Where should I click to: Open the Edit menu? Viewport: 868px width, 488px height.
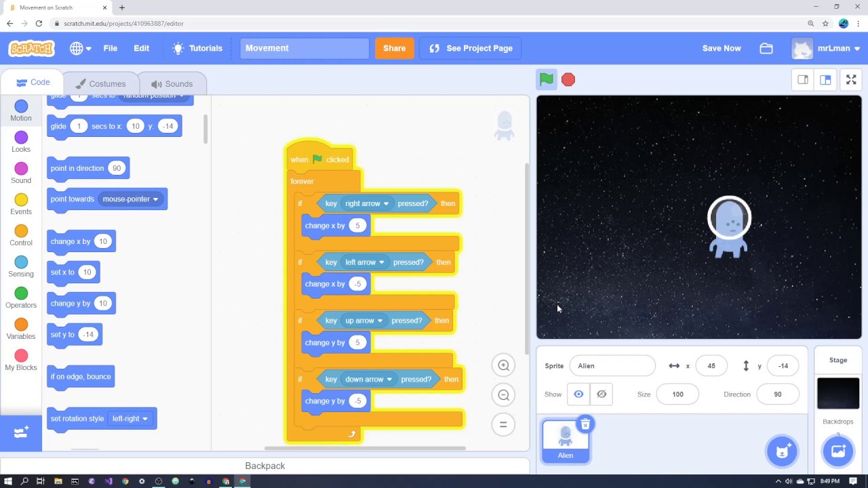tap(141, 48)
